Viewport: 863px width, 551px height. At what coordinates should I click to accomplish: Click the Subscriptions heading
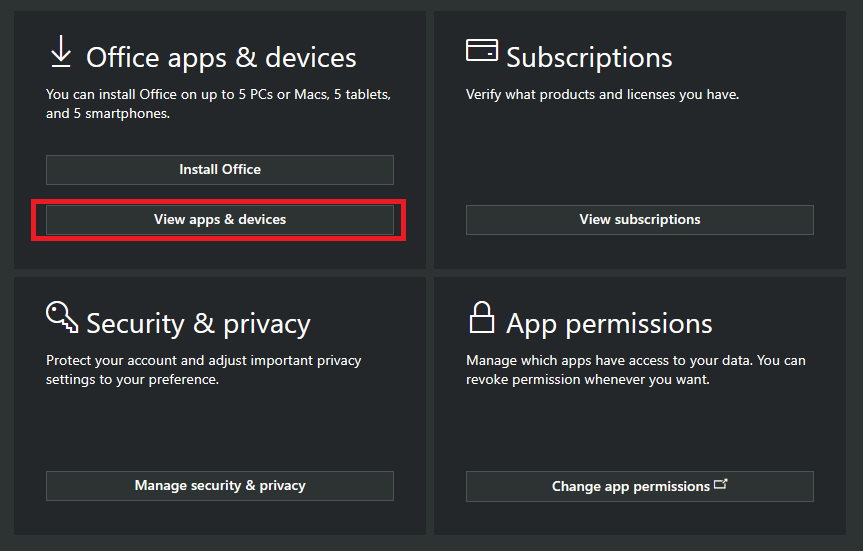(x=589, y=58)
